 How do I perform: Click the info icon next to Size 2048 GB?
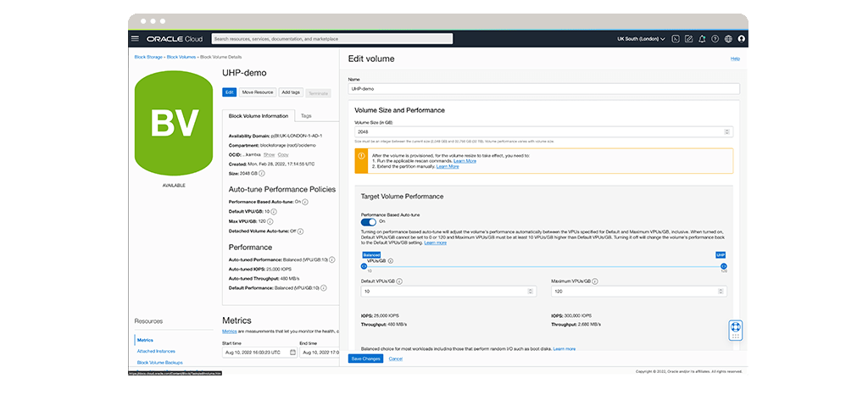tap(262, 174)
